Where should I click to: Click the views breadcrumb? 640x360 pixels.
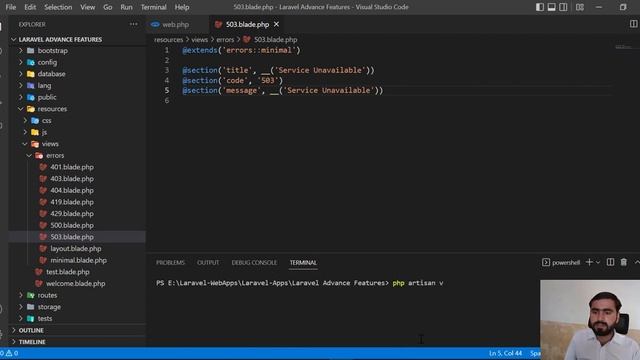tap(200, 40)
